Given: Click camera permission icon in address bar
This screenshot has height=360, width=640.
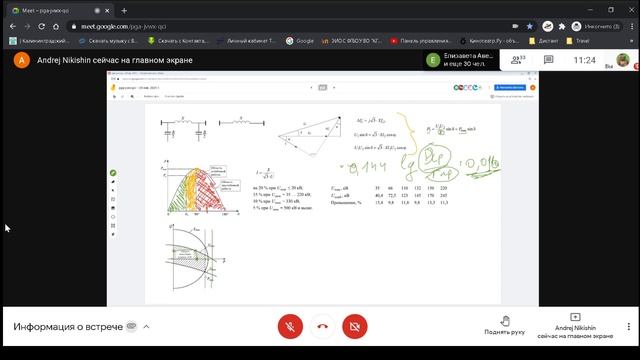Looking at the screenshot, I should click(x=515, y=27).
